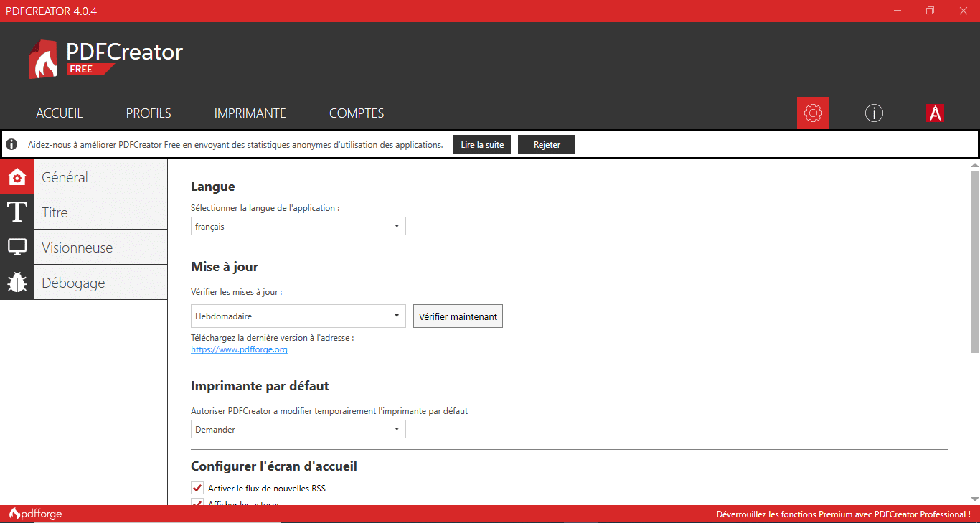
Task: Open the https://www.pdfforge.org link
Action: coord(239,349)
